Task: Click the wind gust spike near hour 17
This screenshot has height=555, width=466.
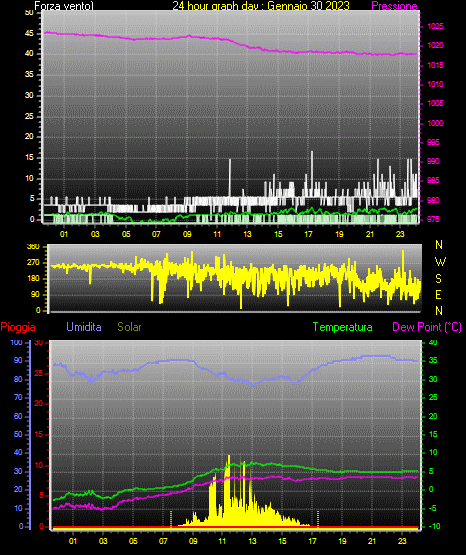Action: (312, 153)
